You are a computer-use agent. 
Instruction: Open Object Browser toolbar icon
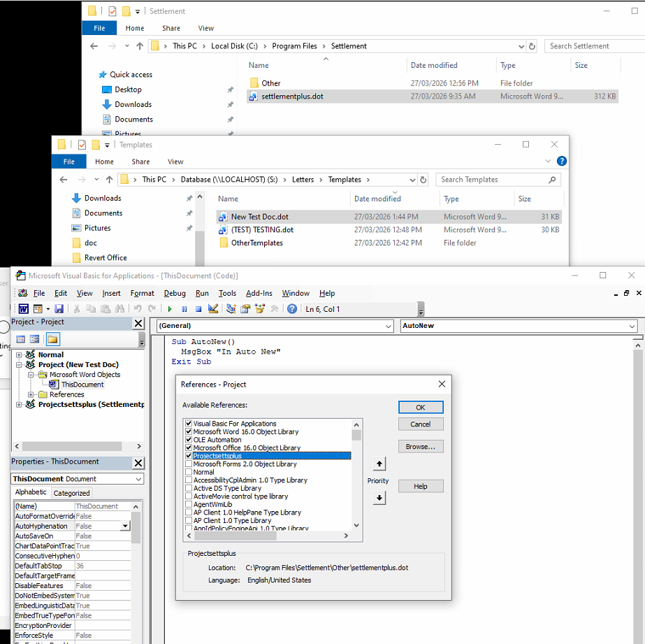point(260,309)
